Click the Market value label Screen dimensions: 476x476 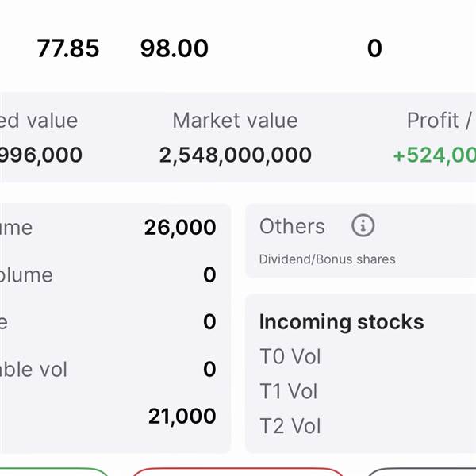[235, 121]
